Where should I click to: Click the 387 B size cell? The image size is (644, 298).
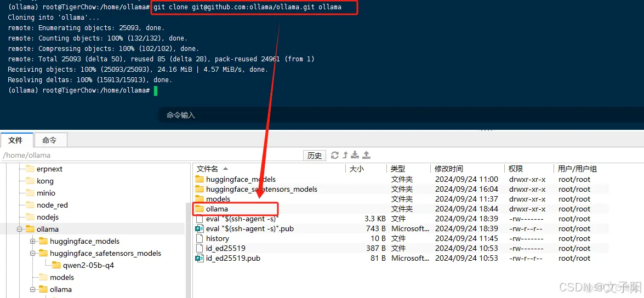point(376,248)
